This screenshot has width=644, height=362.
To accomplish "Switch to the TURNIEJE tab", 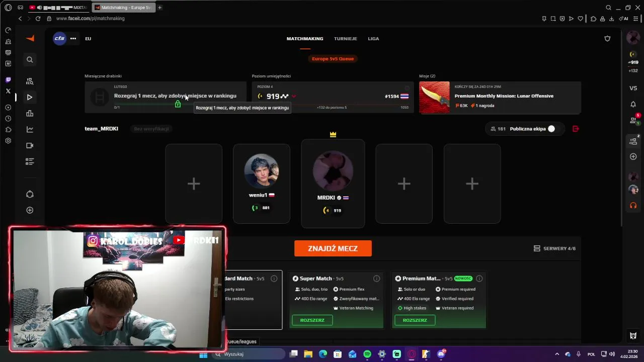I will tap(346, 39).
